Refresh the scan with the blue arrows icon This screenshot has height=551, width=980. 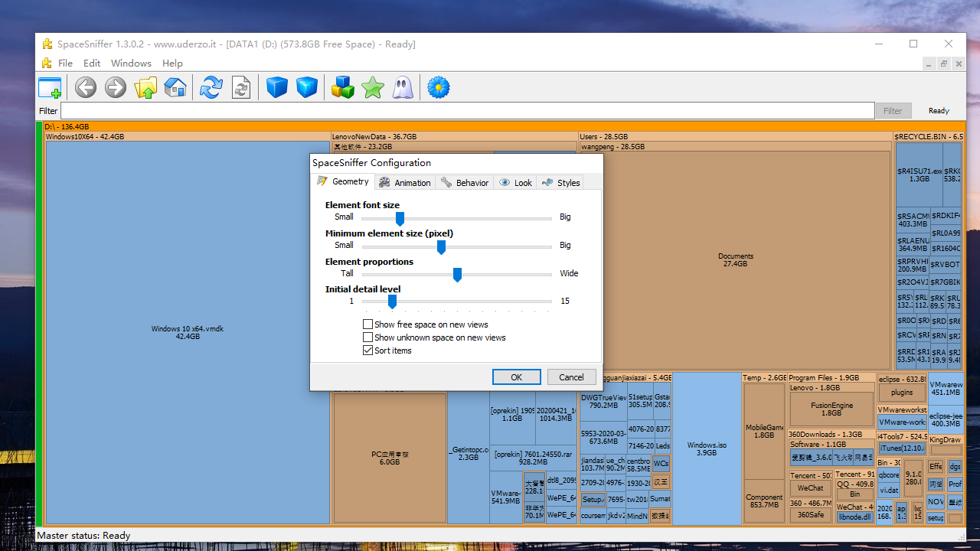211,86
